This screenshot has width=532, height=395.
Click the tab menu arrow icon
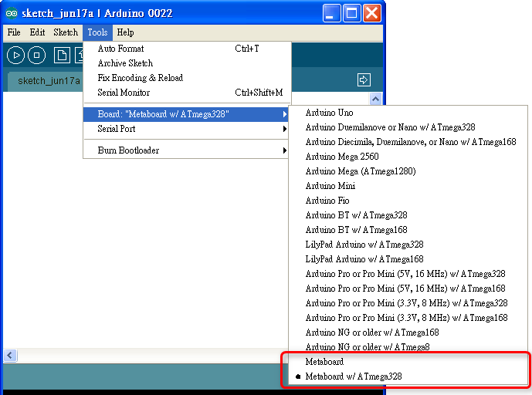(x=364, y=80)
